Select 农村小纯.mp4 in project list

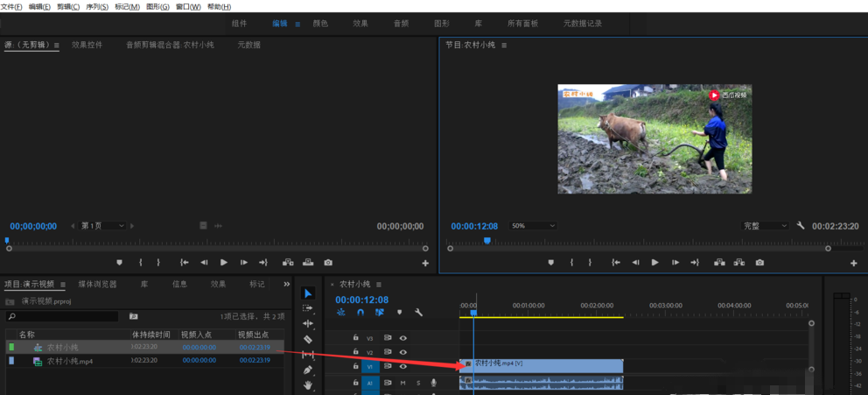[x=70, y=361]
